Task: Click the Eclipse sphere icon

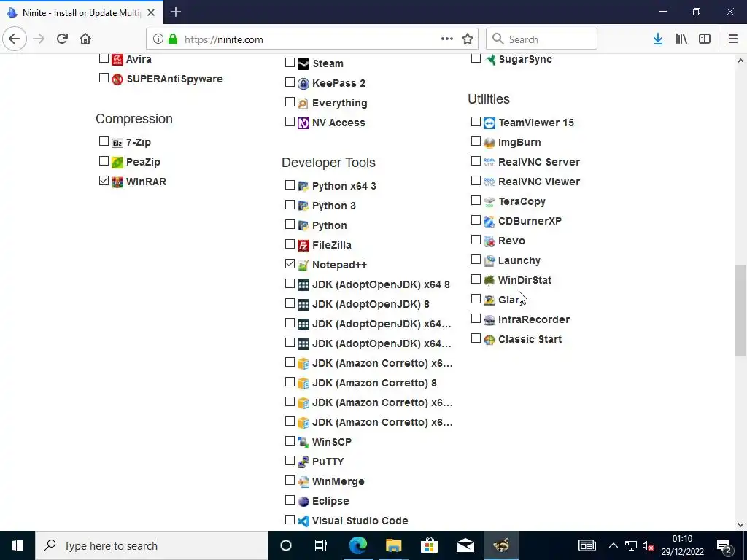Action: click(x=303, y=502)
